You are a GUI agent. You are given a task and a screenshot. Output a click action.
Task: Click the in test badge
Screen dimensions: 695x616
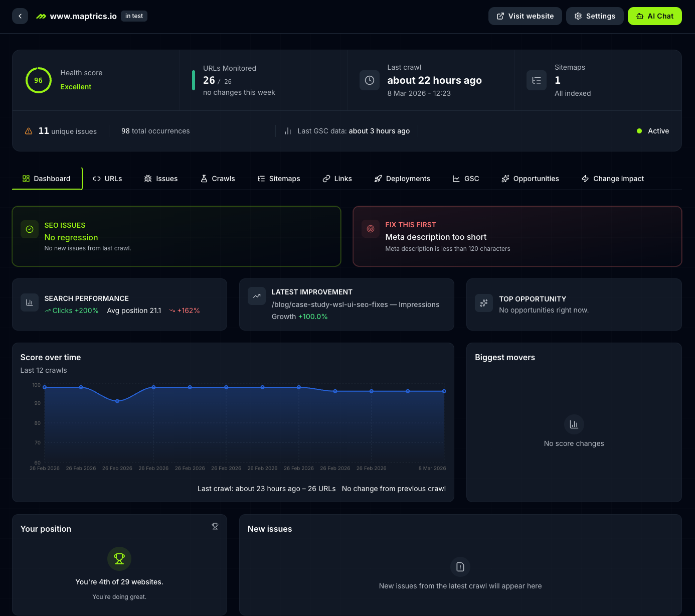click(134, 16)
